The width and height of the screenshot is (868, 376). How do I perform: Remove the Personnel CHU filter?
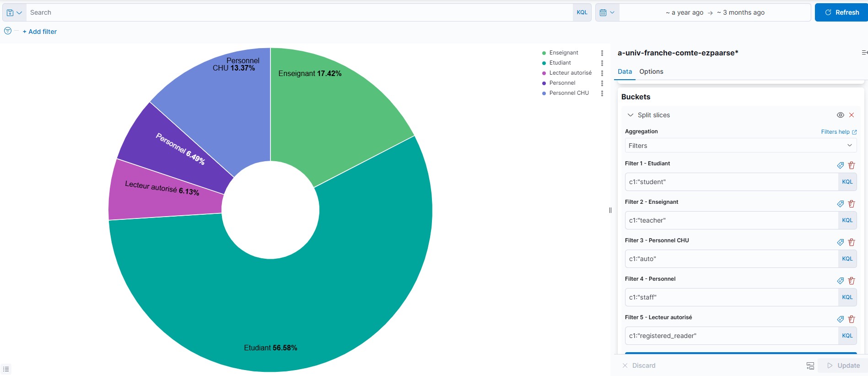(x=852, y=242)
